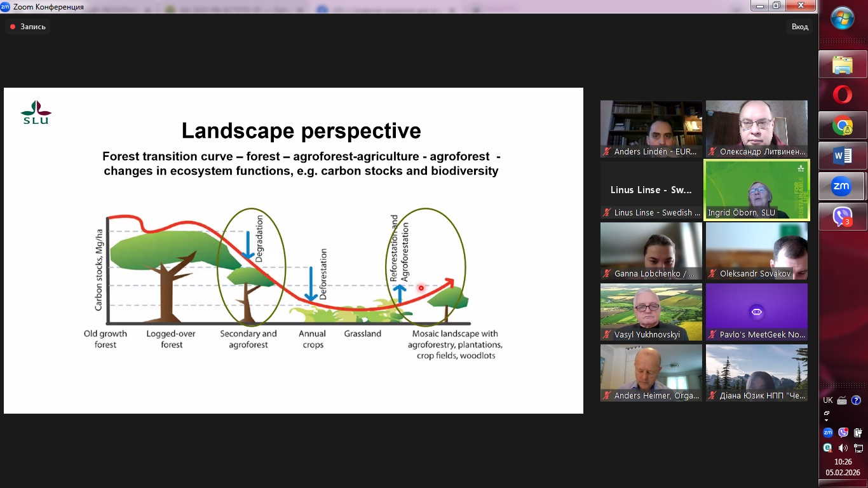Click the help question mark icon

click(857, 400)
